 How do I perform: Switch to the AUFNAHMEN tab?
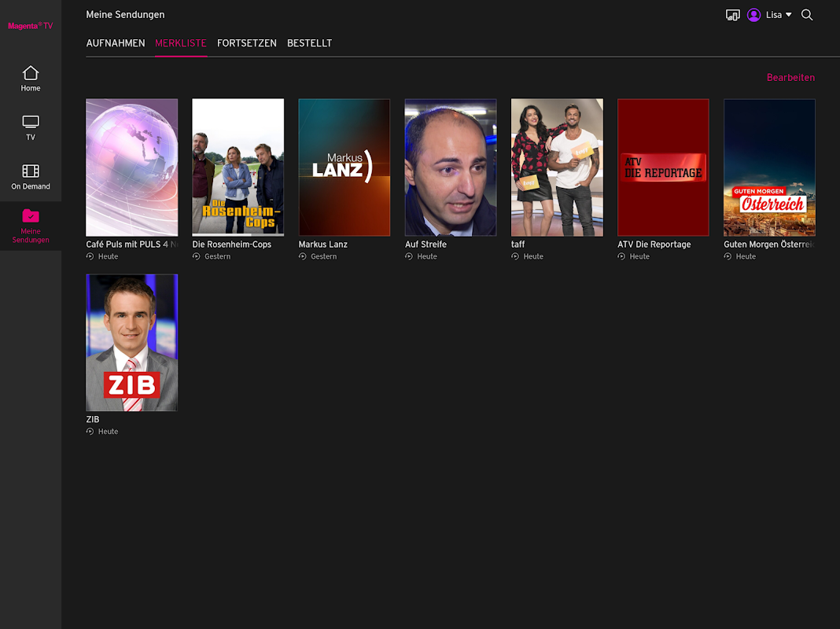coord(116,43)
